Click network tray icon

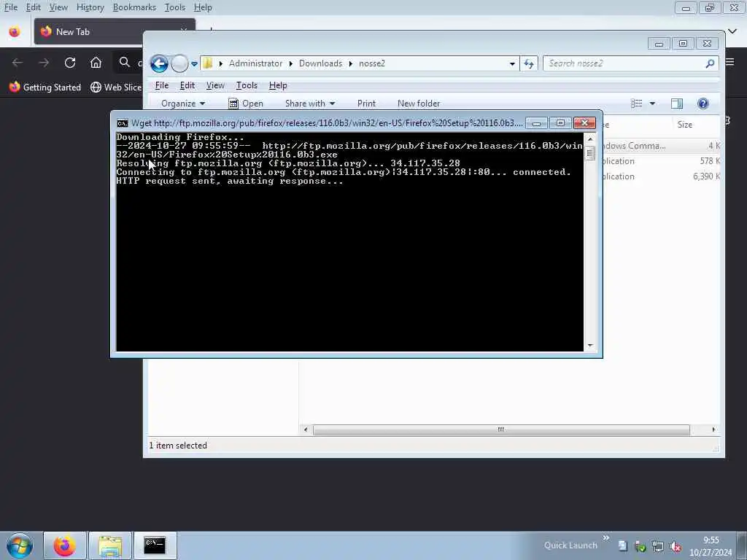pyautogui.click(x=658, y=547)
